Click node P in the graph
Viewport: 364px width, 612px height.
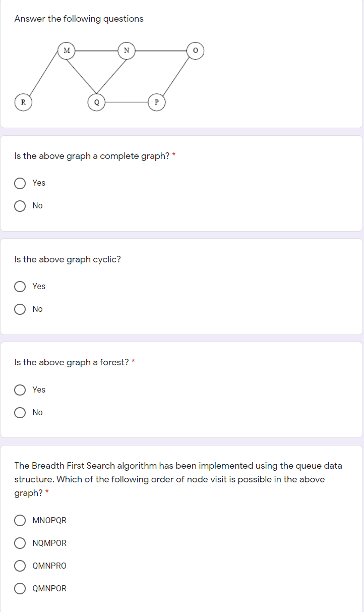156,101
